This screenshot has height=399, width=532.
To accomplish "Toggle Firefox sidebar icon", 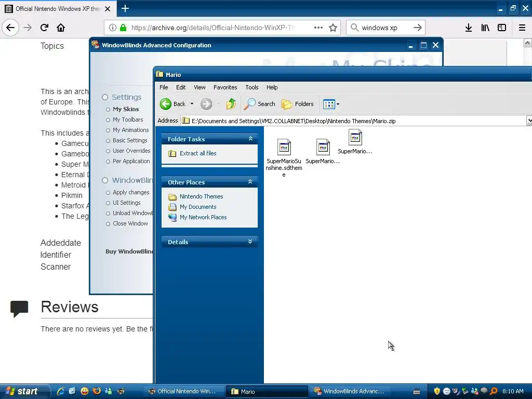I will [x=502, y=28].
